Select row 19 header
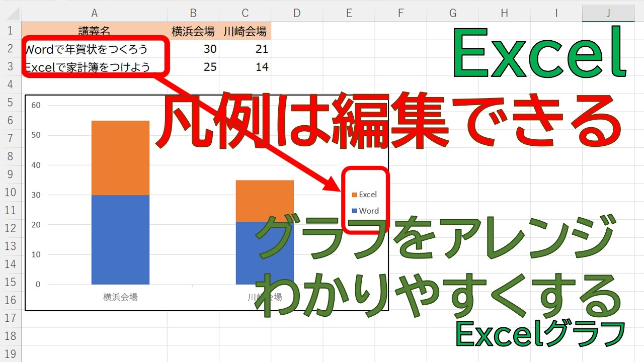 pos(11,353)
